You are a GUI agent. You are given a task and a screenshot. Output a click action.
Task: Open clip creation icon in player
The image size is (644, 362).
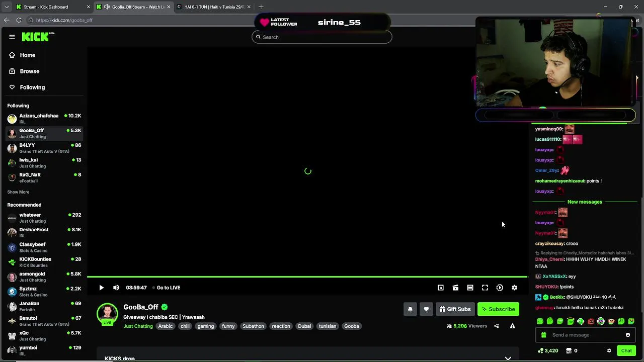[455, 288]
